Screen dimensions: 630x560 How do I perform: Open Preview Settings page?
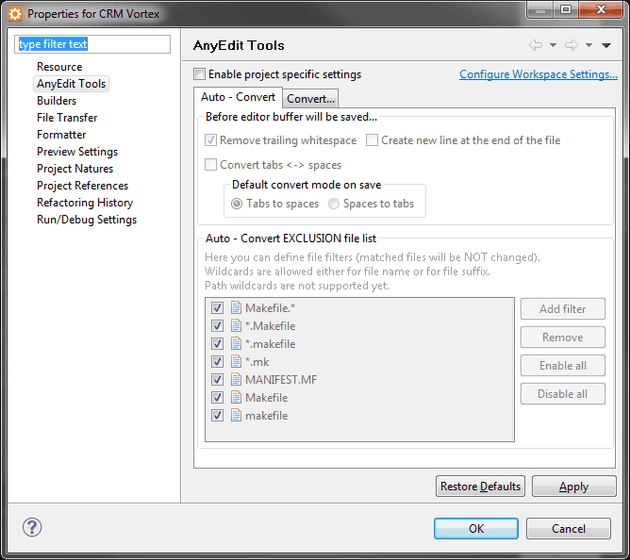[77, 151]
